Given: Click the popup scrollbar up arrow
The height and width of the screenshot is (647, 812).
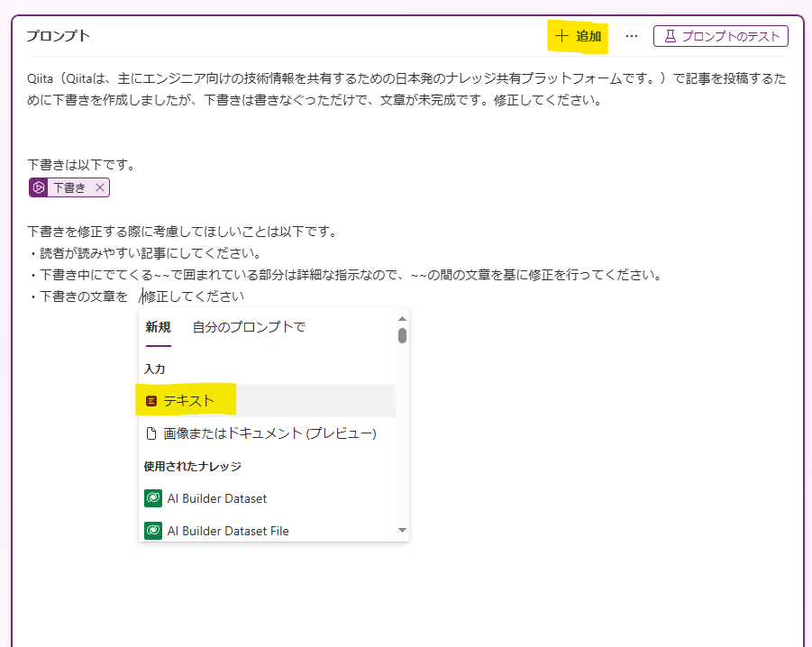Looking at the screenshot, I should tap(402, 318).
